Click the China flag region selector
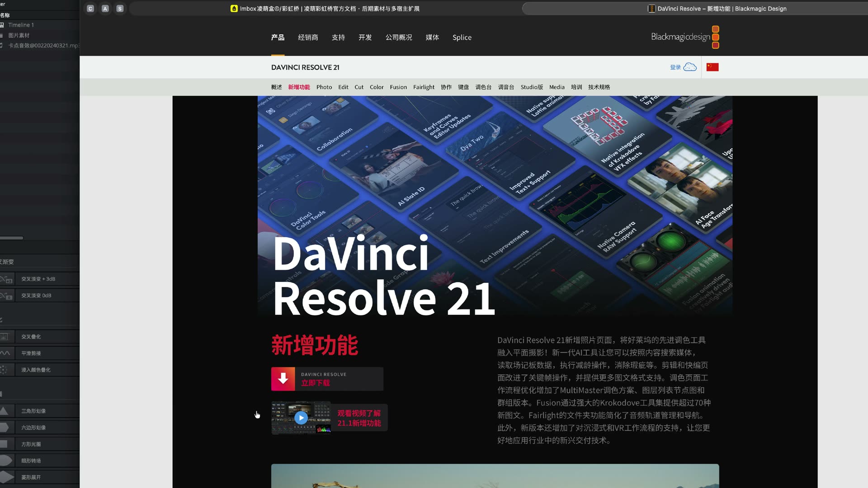The width and height of the screenshot is (868, 488). [712, 67]
